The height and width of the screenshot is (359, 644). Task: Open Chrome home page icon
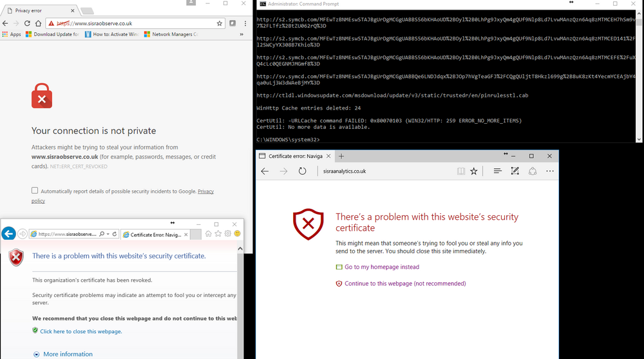(38, 23)
